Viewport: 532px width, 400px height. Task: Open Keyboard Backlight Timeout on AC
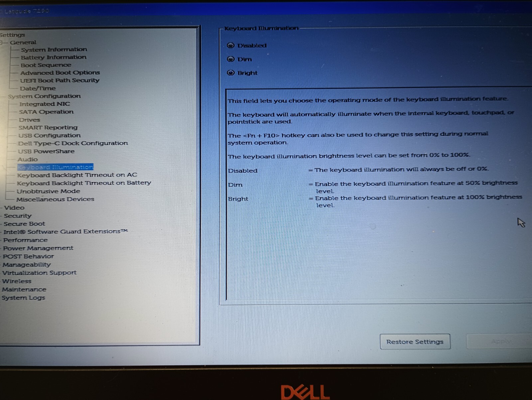(x=77, y=175)
